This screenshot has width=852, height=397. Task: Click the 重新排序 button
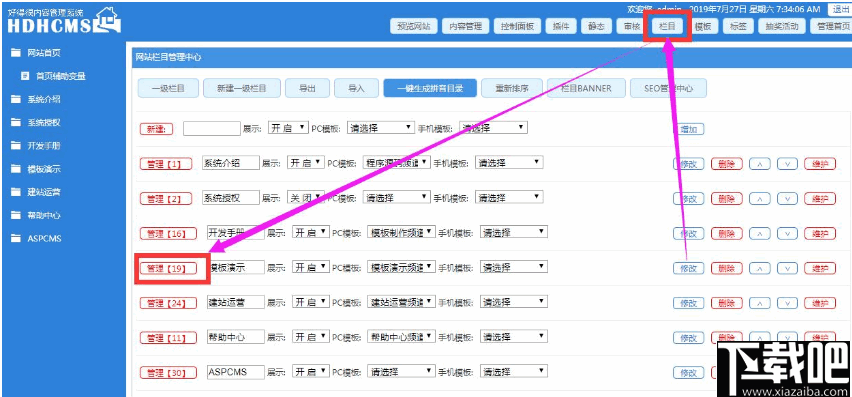(512, 88)
